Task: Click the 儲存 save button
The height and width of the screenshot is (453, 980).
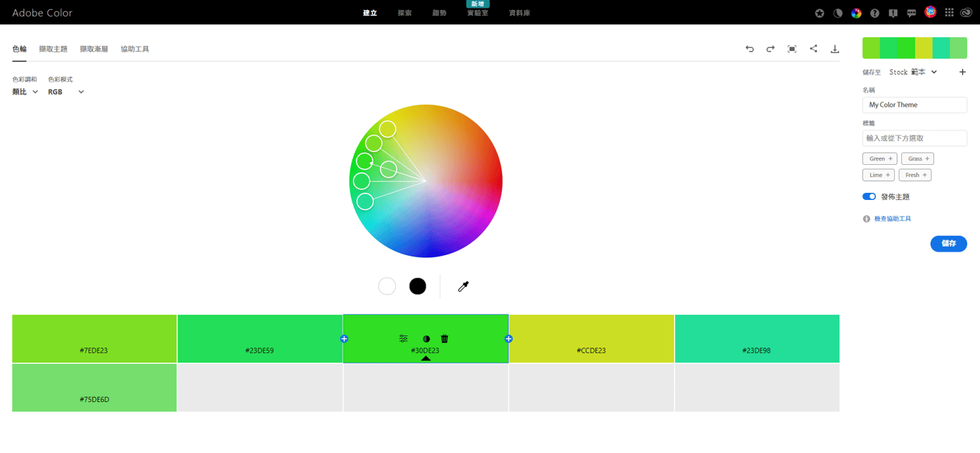Action: 948,244
